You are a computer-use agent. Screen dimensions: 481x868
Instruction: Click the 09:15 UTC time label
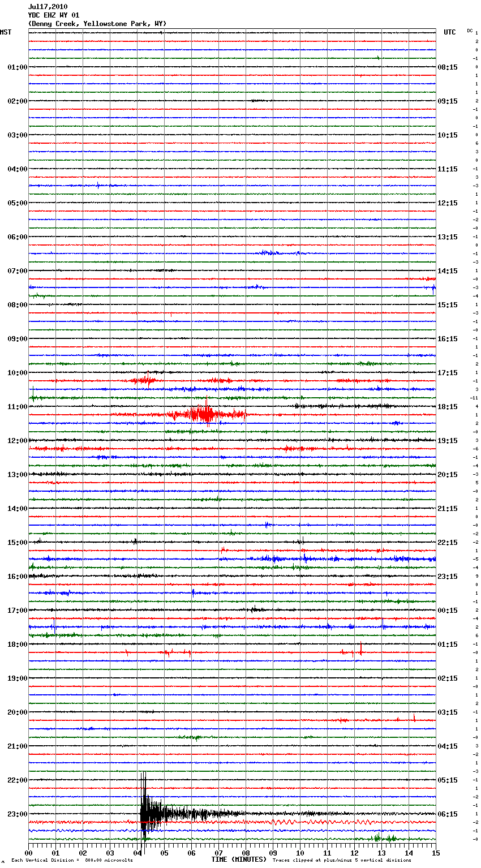tap(448, 101)
